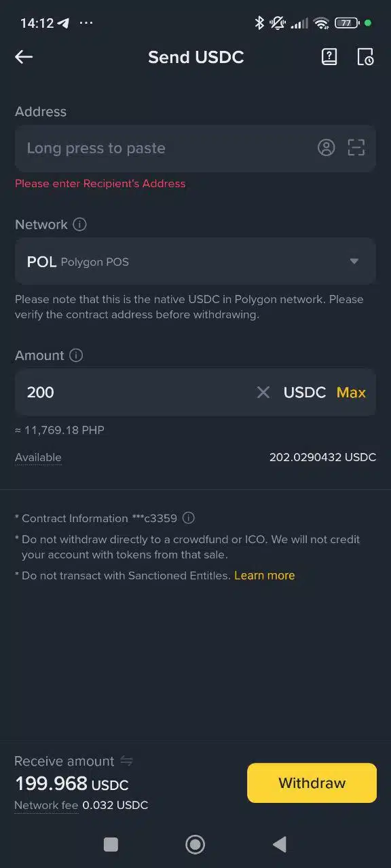
Task: Tap Available balance label
Action: coord(38,457)
